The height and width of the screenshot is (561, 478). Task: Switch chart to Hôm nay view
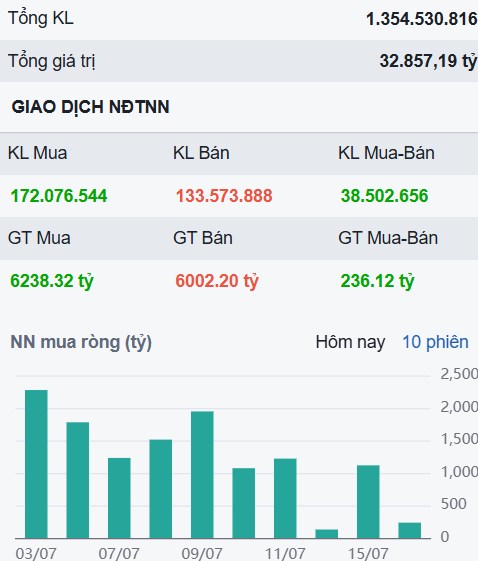350,342
